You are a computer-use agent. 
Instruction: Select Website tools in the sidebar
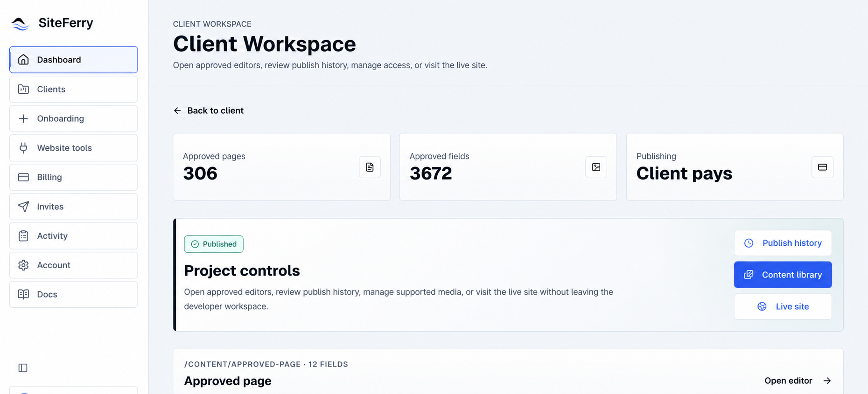[x=74, y=148]
